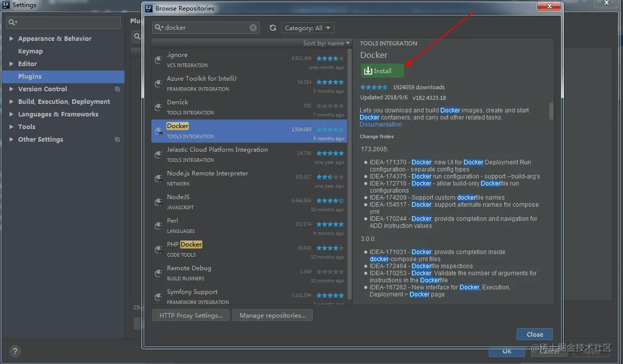Click the Manage repositories button

coord(272,315)
